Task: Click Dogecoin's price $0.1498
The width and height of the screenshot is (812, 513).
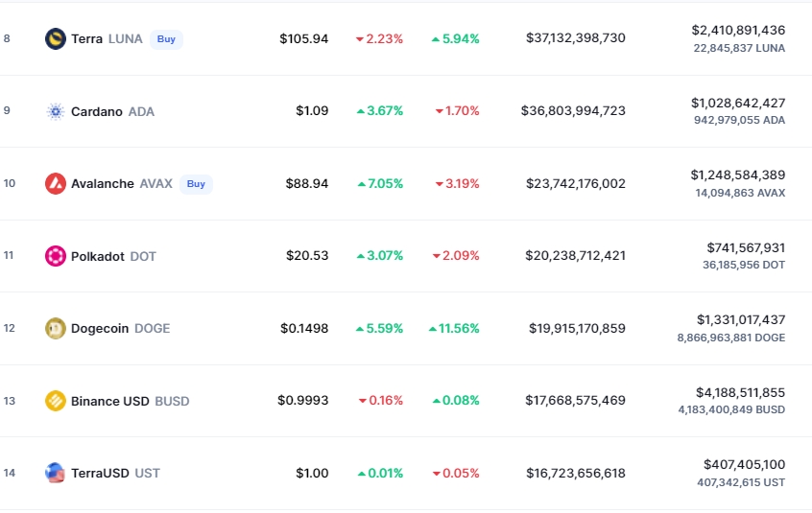Action: [304, 328]
